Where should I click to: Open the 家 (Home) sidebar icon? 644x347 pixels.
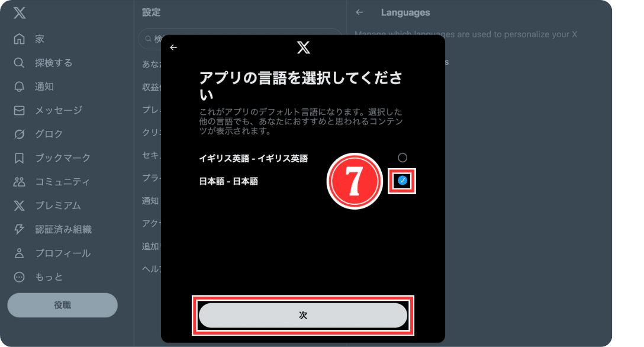point(20,38)
